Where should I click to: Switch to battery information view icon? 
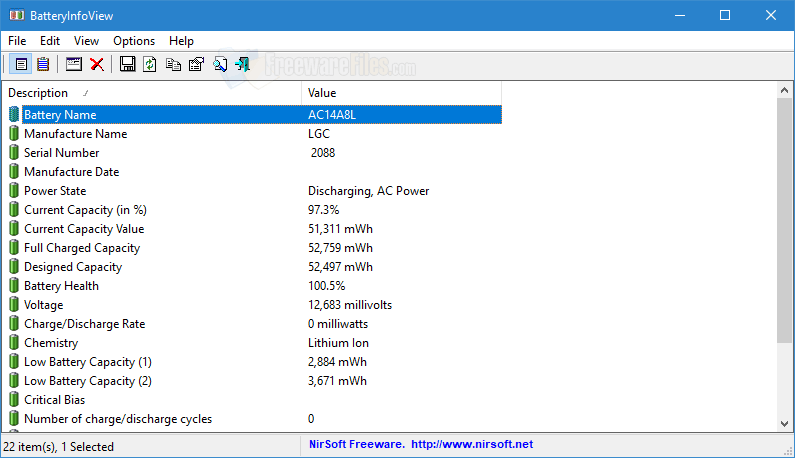coord(21,64)
